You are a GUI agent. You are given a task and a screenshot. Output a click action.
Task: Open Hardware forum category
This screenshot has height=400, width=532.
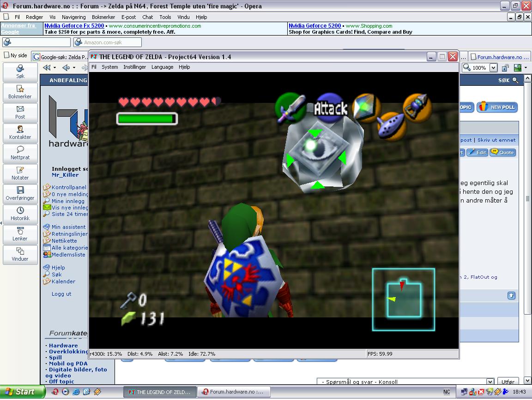(x=63, y=346)
